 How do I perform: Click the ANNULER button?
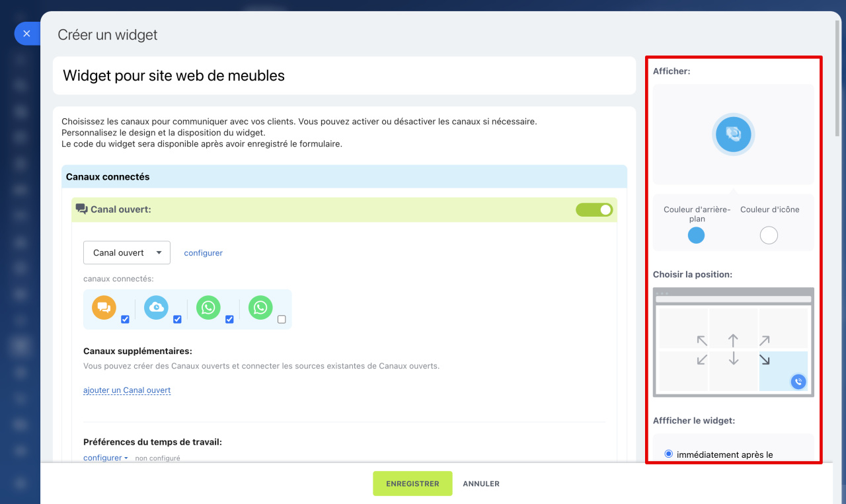coord(481,484)
